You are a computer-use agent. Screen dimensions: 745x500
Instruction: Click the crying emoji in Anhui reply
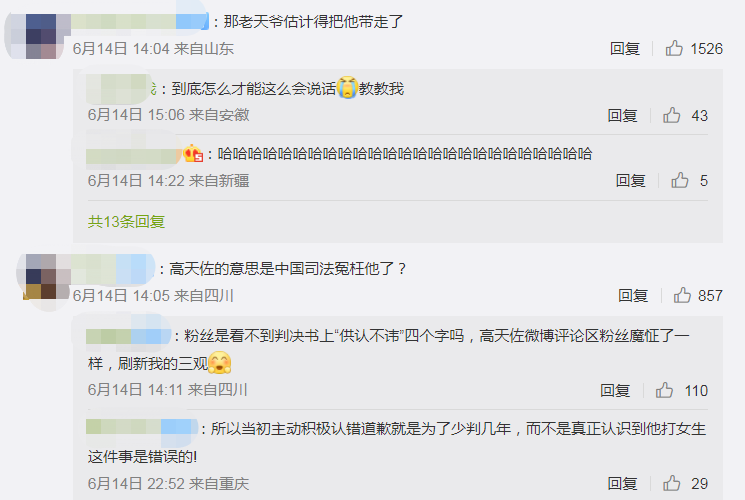click(x=347, y=87)
